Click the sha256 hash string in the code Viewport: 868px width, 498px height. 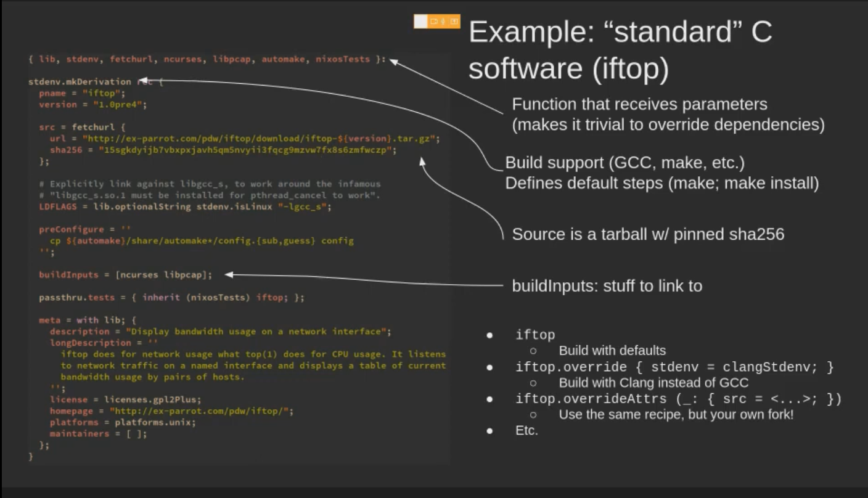click(x=247, y=150)
